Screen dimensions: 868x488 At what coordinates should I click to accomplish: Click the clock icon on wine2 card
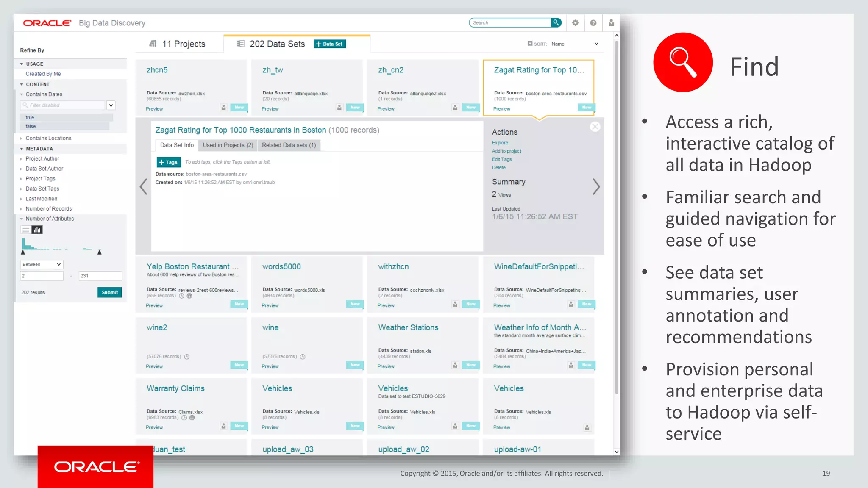187,357
